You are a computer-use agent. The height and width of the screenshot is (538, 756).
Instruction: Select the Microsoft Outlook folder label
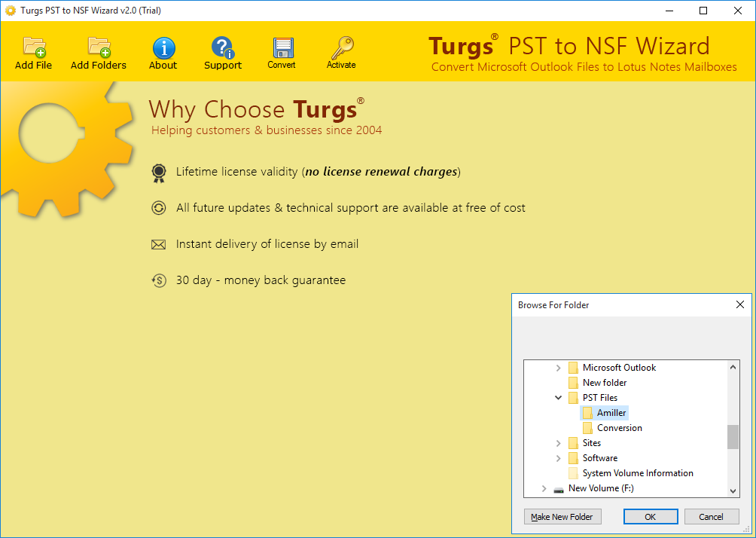click(619, 368)
